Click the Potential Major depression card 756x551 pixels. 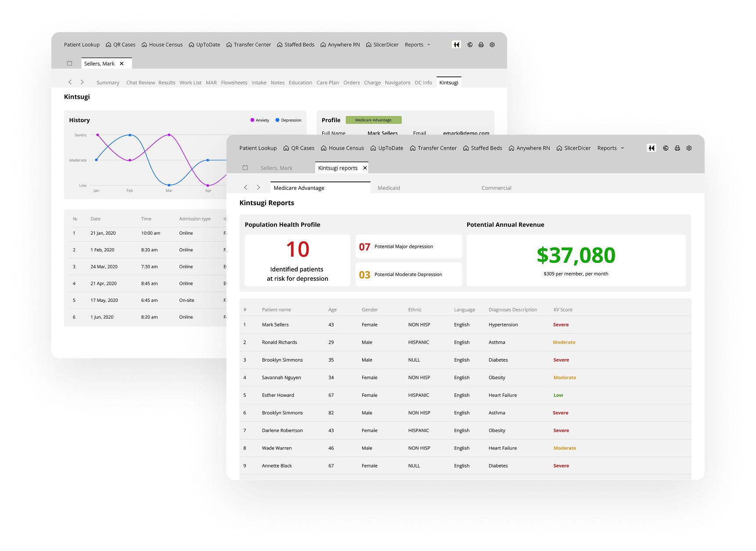coord(409,246)
